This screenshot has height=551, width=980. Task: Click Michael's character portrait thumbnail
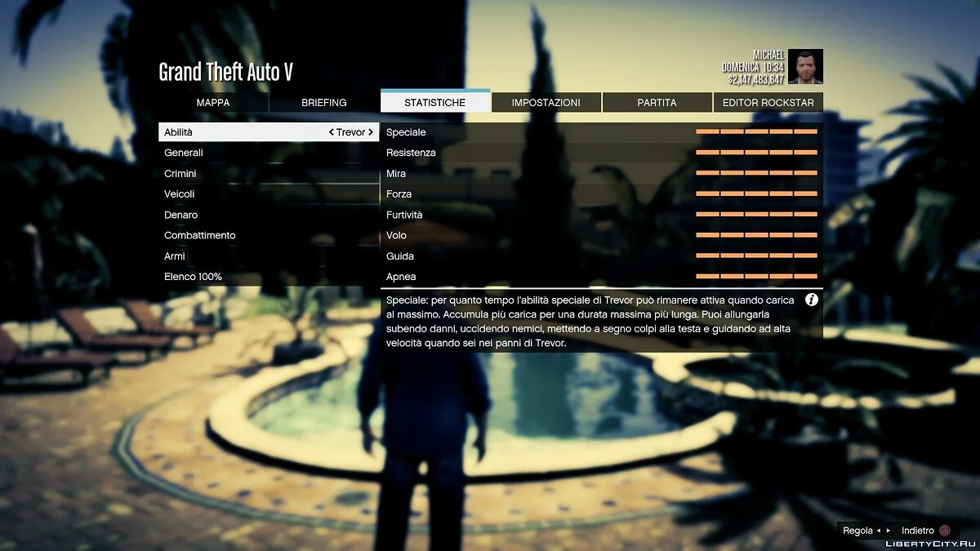(x=805, y=66)
